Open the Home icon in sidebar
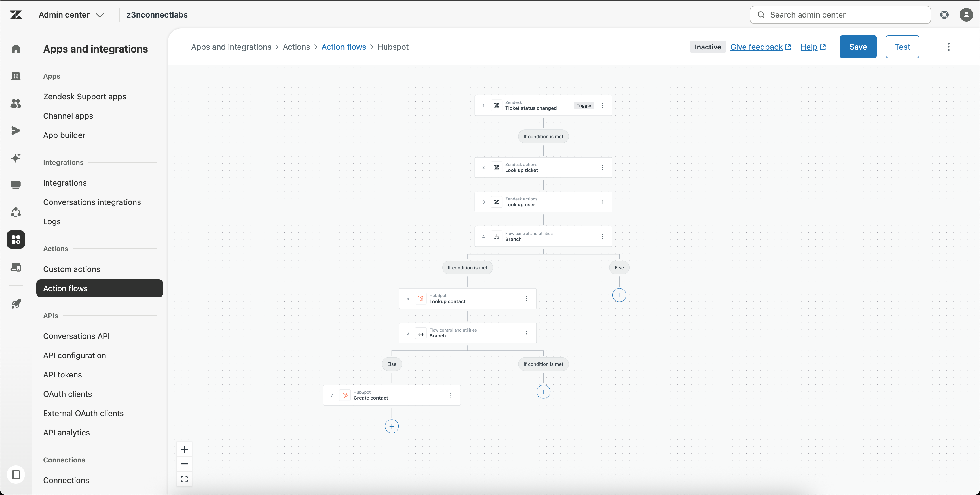Screen dimensions: 980x495 (x=16, y=49)
